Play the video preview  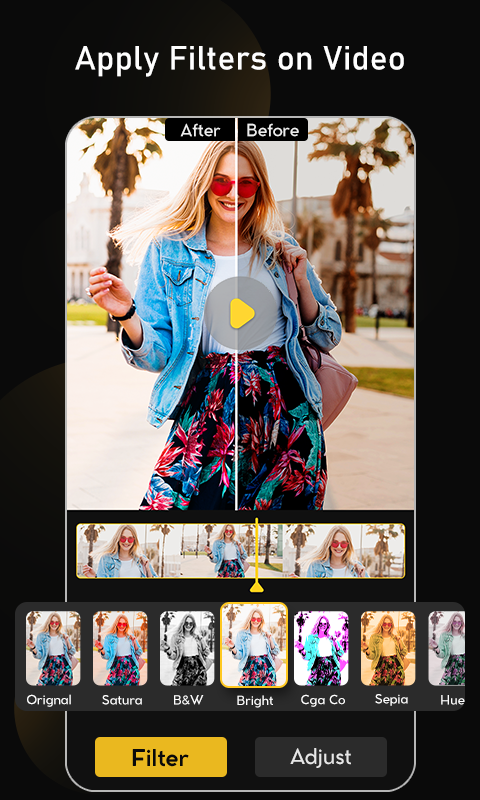[x=241, y=313]
